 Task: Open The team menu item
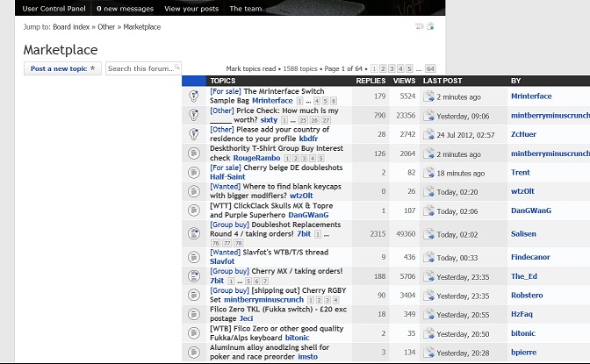pos(246,8)
